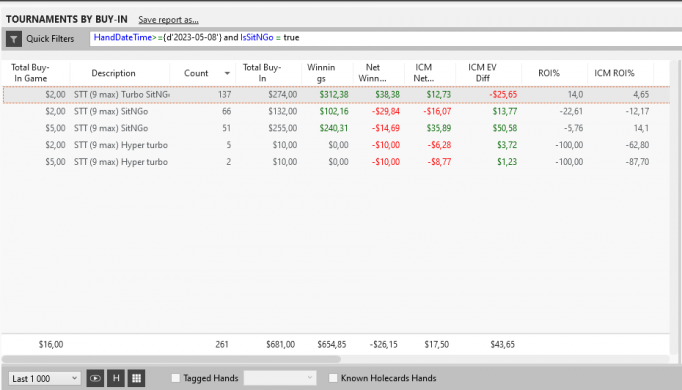The image size is (682, 390).
Task: Click the H hands view button
Action: click(x=116, y=378)
